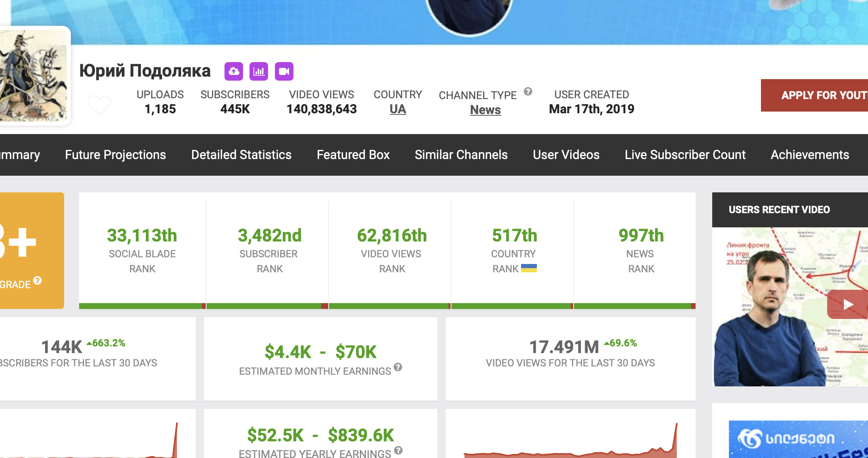The image size is (868, 458).
Task: Open the Detailed Statistics tab
Action: (241, 155)
